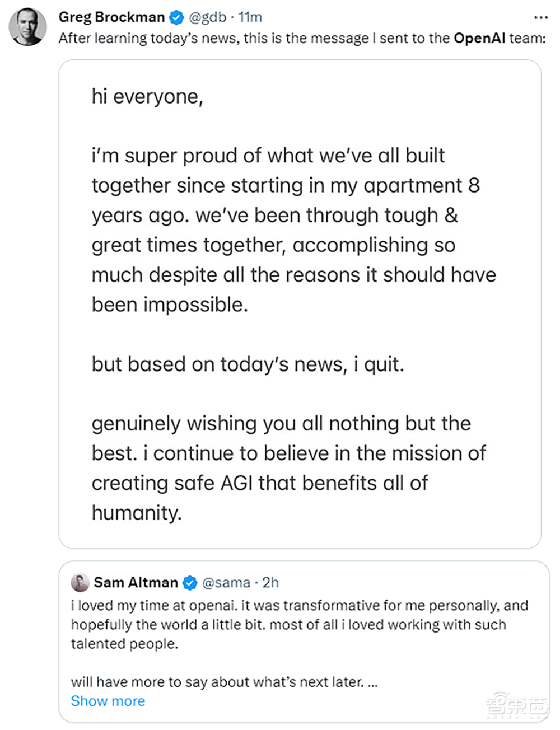Open the three-dot More menu on tweet

[x=540, y=18]
